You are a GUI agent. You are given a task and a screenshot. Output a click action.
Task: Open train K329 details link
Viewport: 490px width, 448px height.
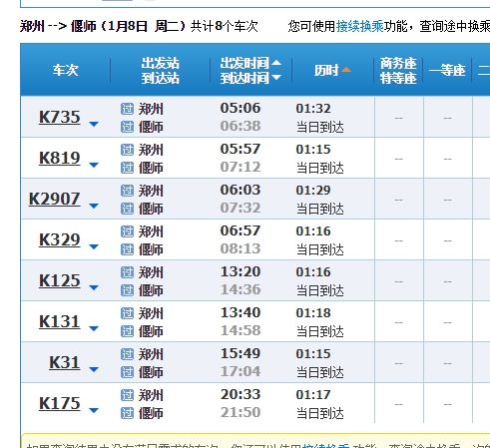click(x=60, y=239)
